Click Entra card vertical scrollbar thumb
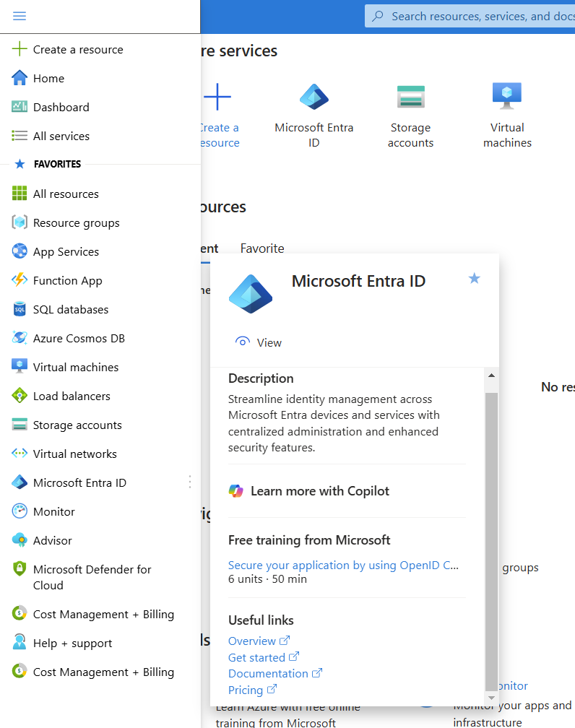 click(x=491, y=541)
